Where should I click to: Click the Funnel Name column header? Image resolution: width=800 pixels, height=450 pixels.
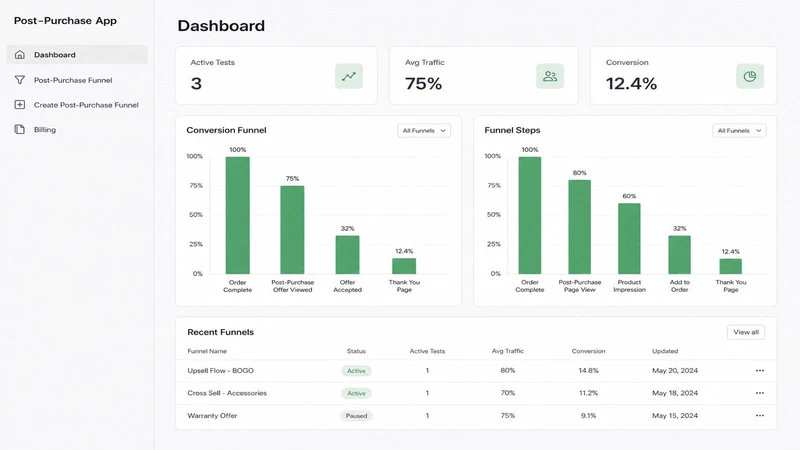[207, 351]
